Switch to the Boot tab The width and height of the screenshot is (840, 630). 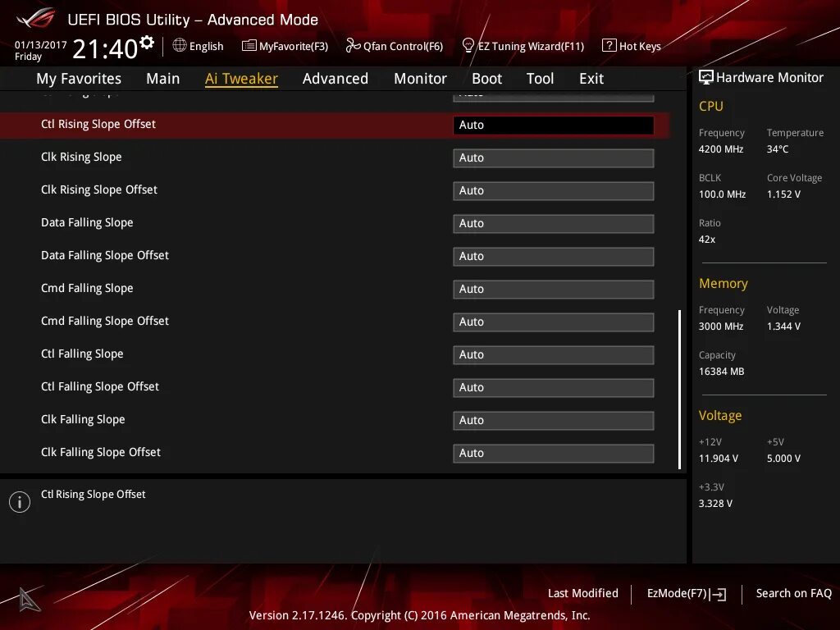click(x=487, y=79)
